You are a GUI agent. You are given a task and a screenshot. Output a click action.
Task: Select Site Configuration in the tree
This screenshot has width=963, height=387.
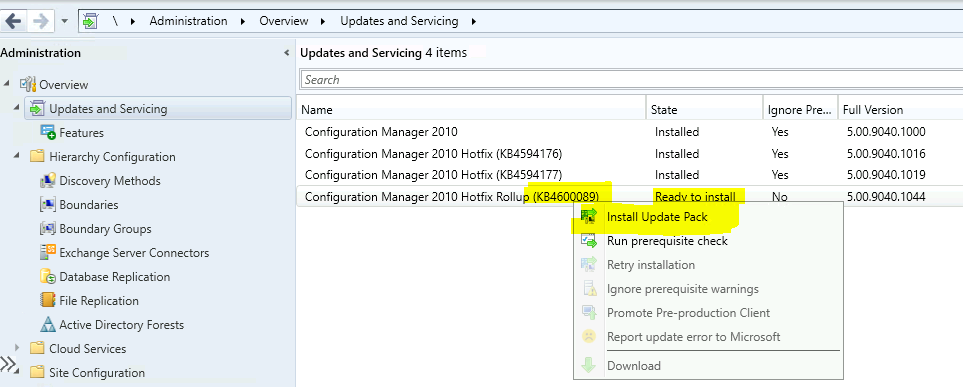point(97,372)
